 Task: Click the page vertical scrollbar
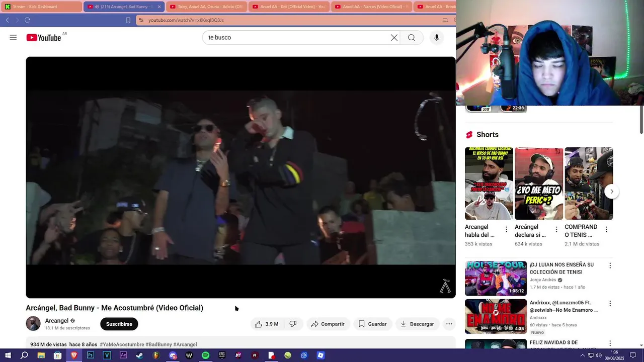point(641,120)
